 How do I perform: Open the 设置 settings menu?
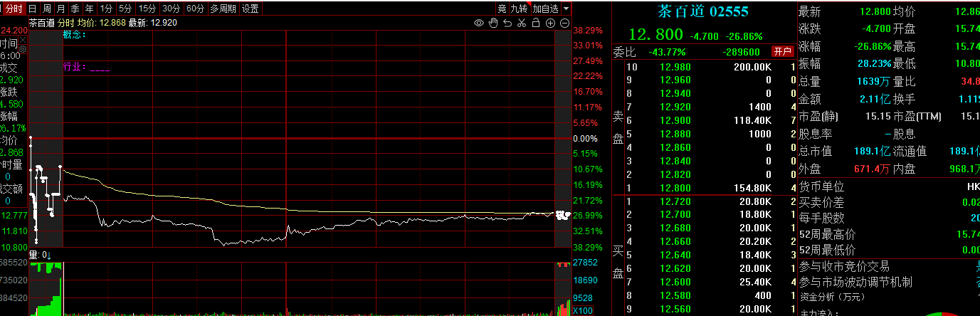(x=251, y=9)
